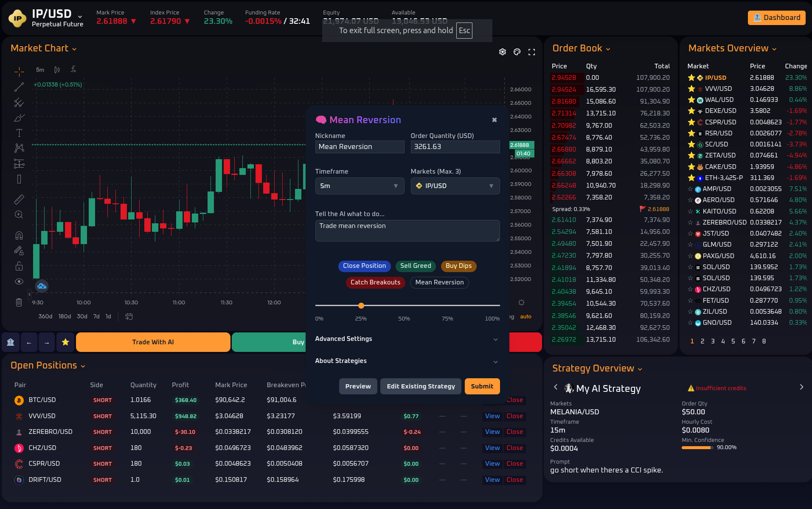Open the Timeframe 5m dropdown
The height and width of the screenshot is (509, 812).
pyautogui.click(x=359, y=186)
